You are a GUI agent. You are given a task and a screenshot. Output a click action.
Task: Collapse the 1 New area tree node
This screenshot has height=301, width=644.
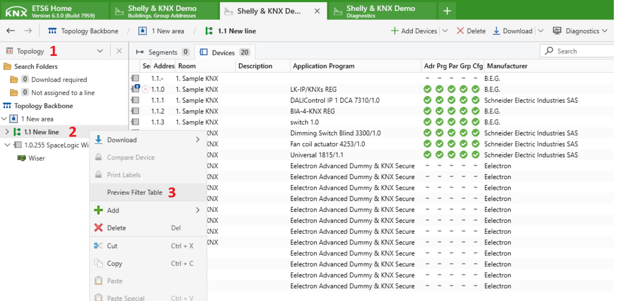click(4, 119)
